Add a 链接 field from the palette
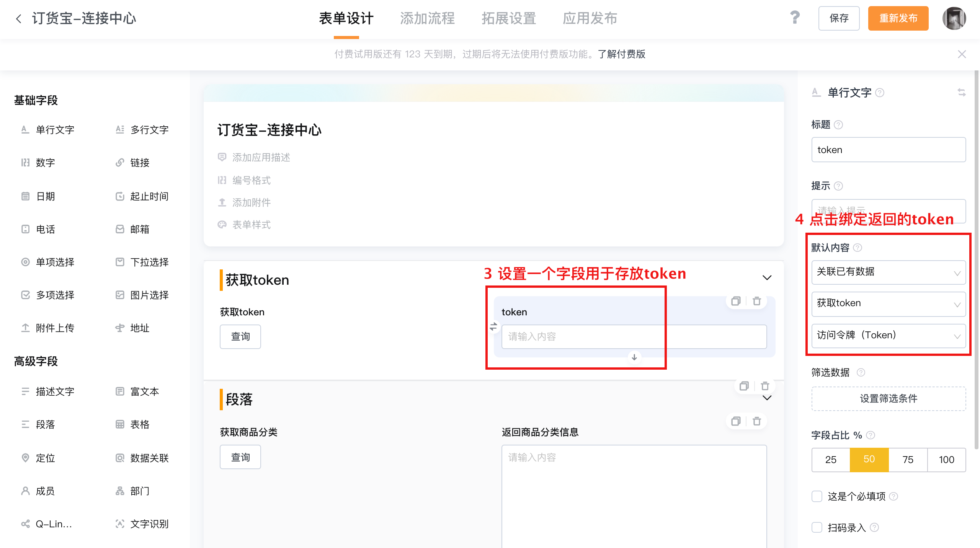The image size is (980, 548). [132, 163]
